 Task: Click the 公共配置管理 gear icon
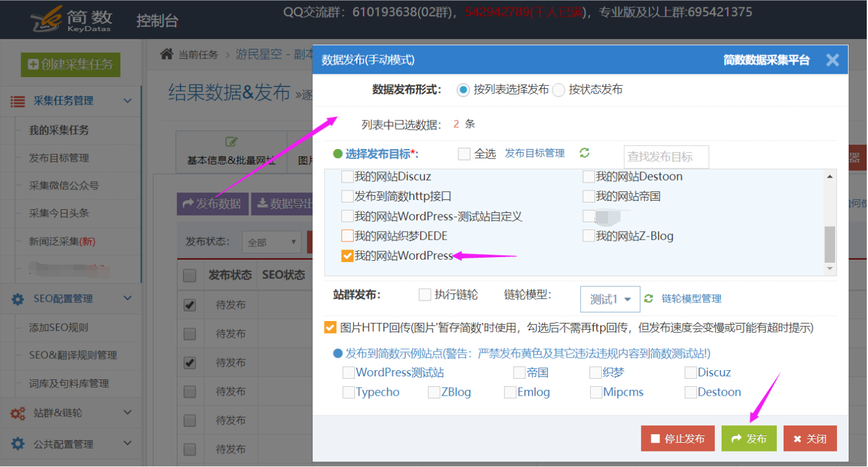coord(18,444)
